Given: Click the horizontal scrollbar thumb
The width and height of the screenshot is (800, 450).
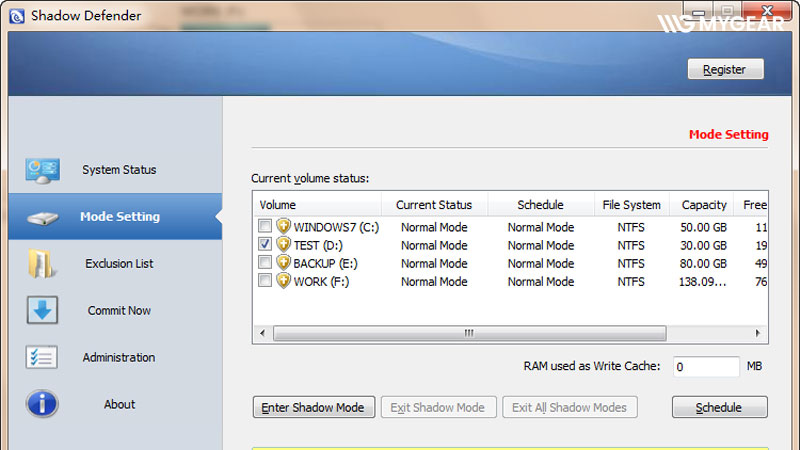Looking at the screenshot, I should (469, 333).
